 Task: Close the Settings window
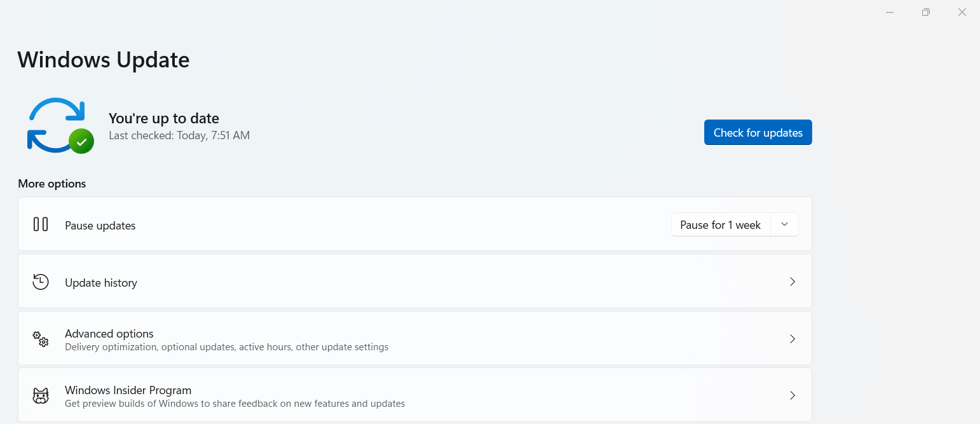click(x=962, y=12)
